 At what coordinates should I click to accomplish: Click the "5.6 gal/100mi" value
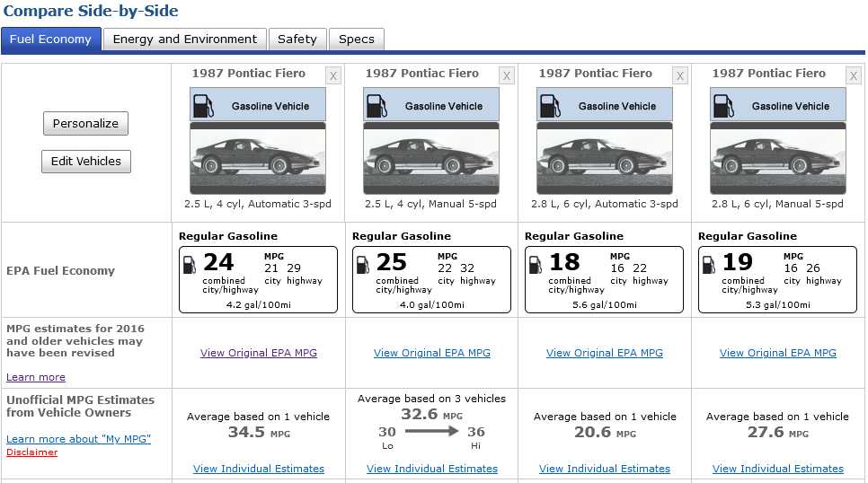605,305
